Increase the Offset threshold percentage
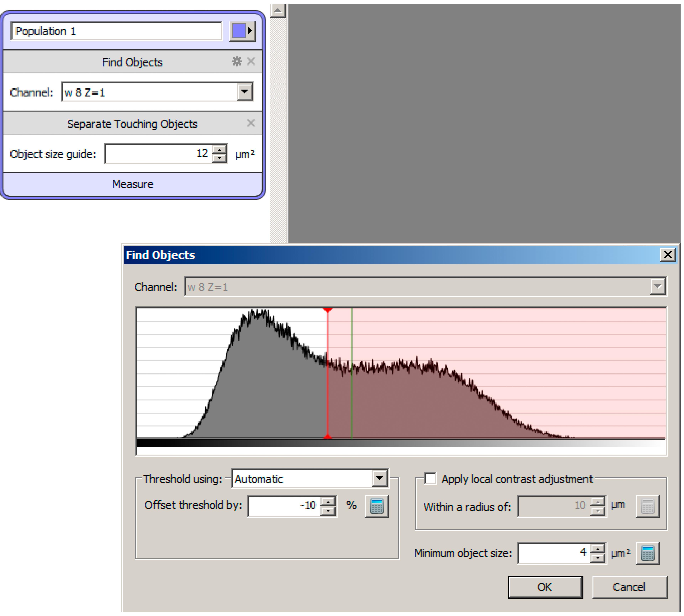 pos(328,501)
